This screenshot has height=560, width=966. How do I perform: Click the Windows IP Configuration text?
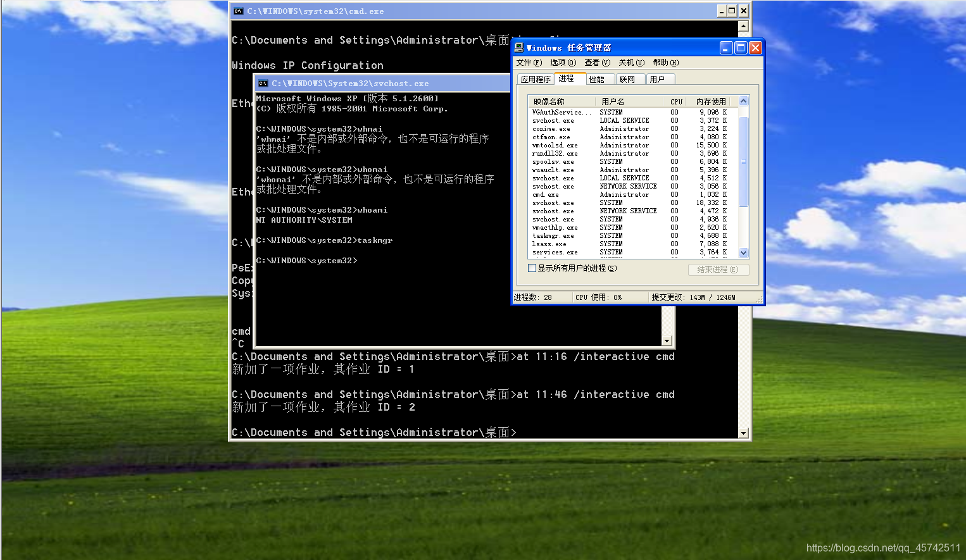[x=308, y=65]
